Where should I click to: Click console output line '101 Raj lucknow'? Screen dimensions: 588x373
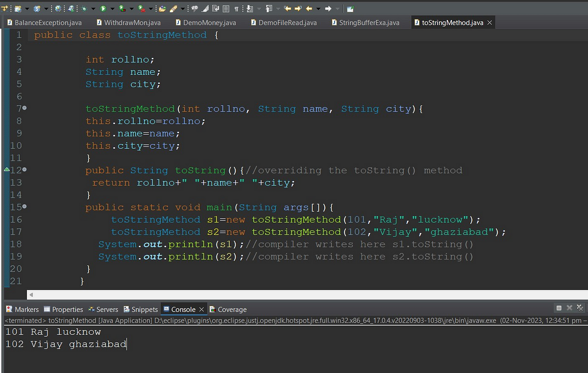coord(53,332)
